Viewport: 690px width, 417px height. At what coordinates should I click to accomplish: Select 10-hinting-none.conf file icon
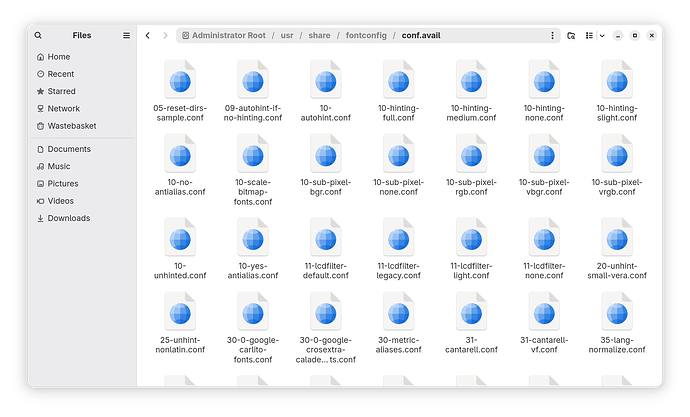tap(544, 80)
